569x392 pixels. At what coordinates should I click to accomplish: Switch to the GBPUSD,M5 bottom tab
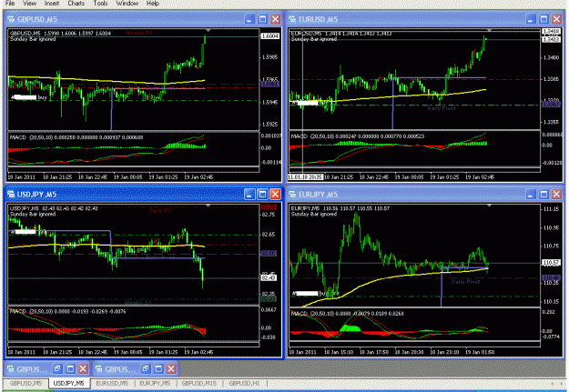(x=25, y=383)
